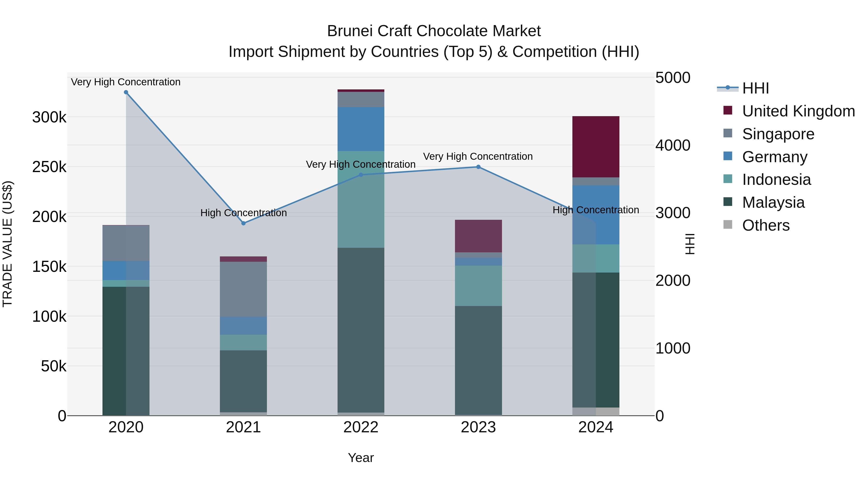Viewport: 868px width, 488px height.
Task: Click the 300k y-axis tick label
Action: click(x=49, y=118)
